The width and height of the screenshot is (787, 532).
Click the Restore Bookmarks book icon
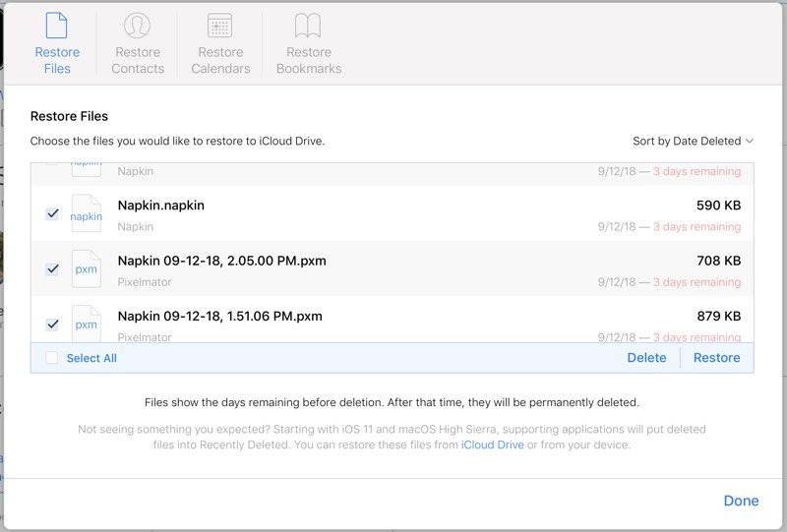tap(308, 26)
